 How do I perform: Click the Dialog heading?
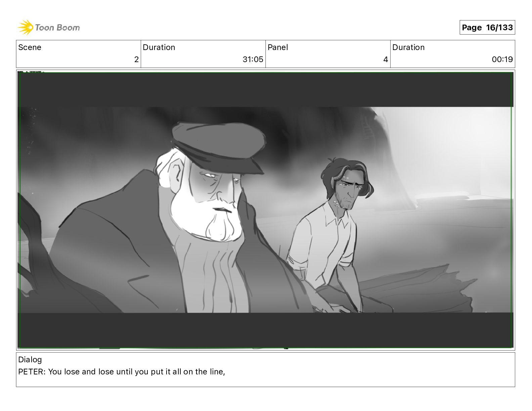click(30, 360)
